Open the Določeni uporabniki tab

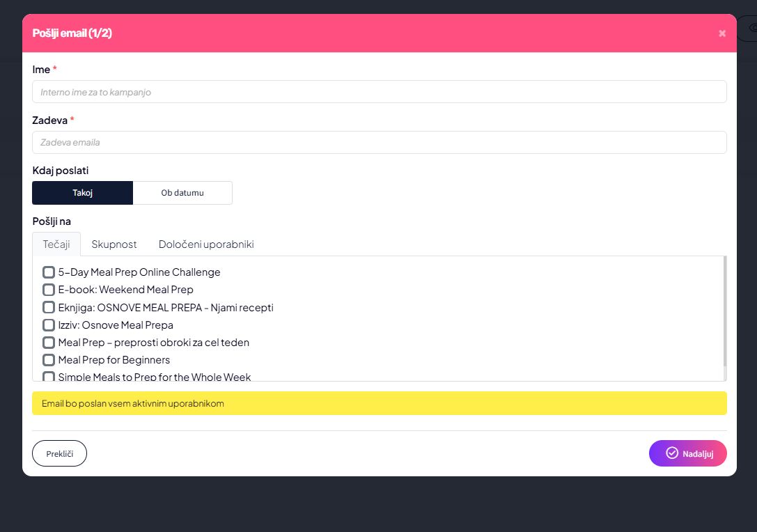tap(206, 244)
